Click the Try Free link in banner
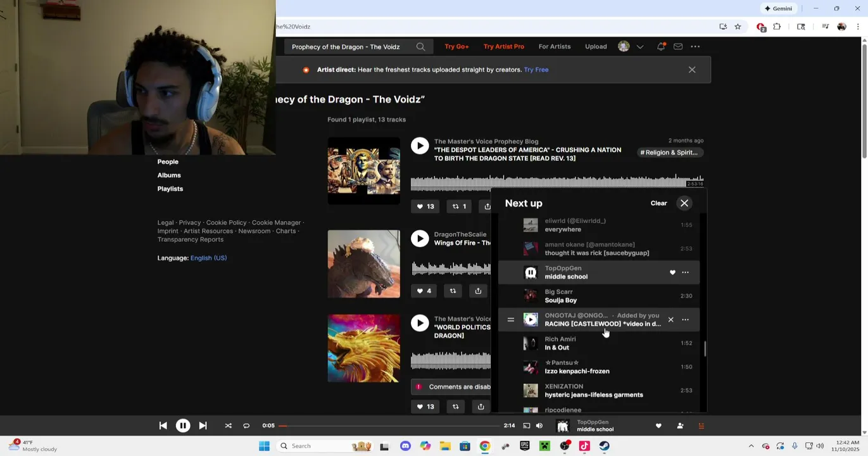Screen dimensions: 868x456 pos(536,70)
